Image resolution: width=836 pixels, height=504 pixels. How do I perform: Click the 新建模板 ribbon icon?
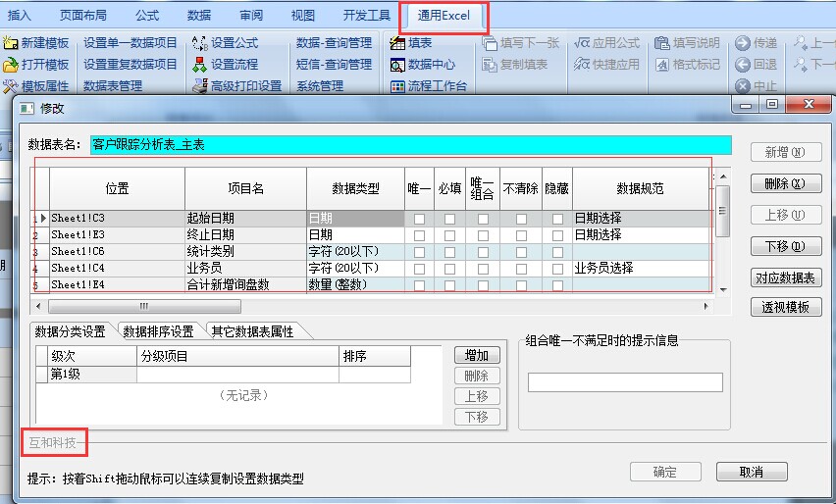click(x=10, y=42)
